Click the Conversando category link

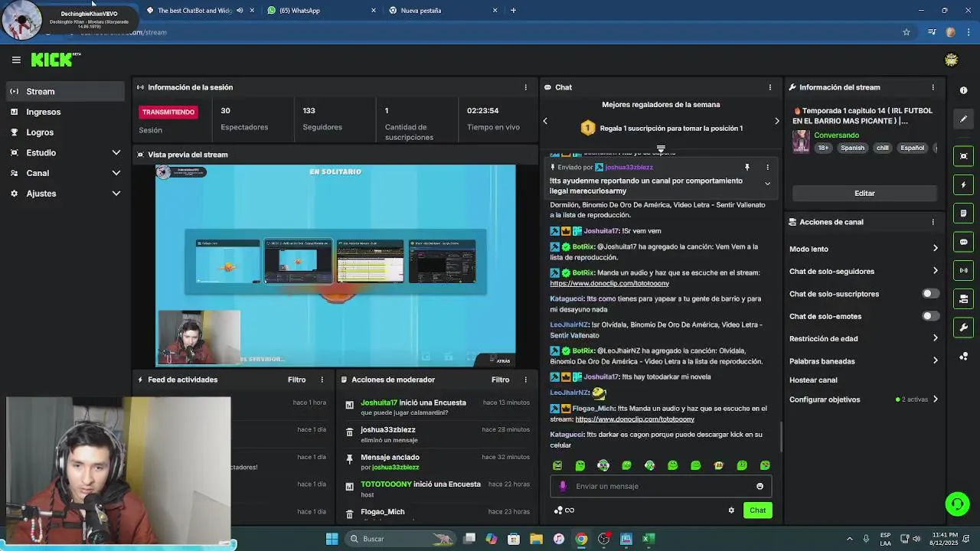(836, 135)
